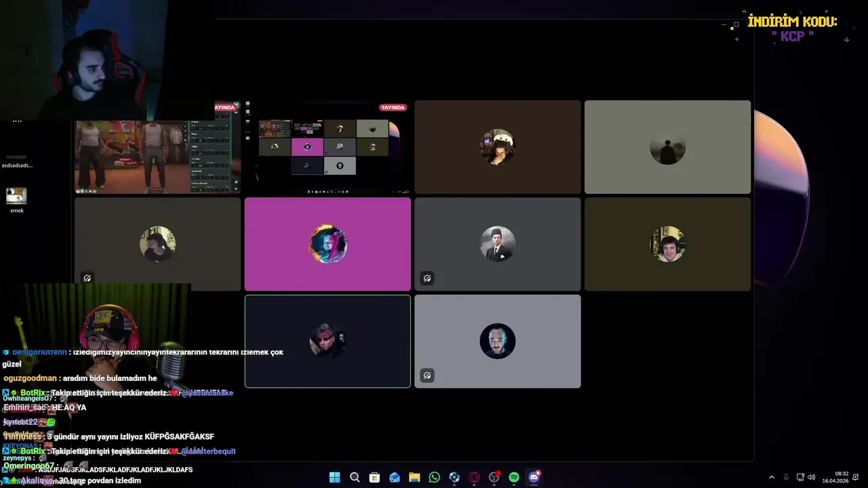This screenshot has height=488, width=868.
Task: Click the microphone tray icon
Action: [x=786, y=477]
